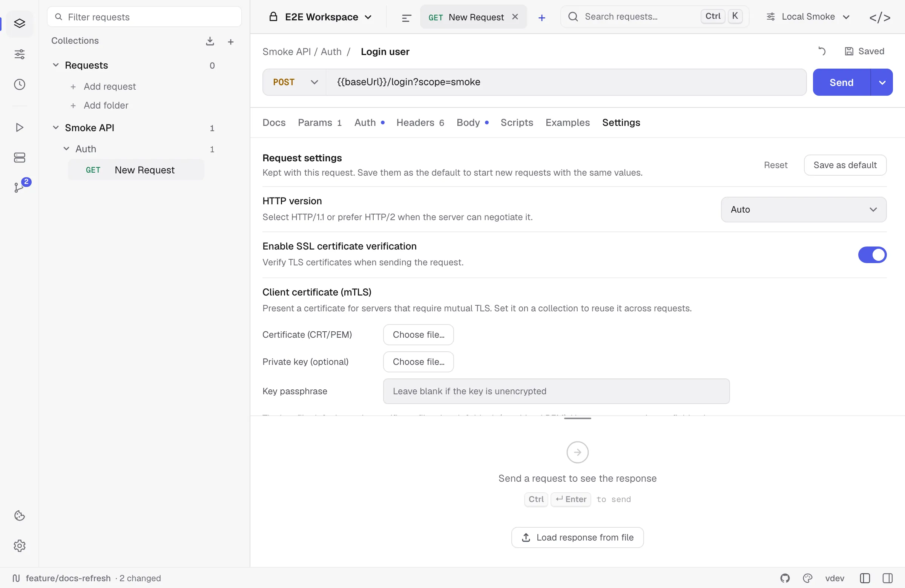Switch to the Scripts tab
Screen dimensions: 905x588
point(517,122)
